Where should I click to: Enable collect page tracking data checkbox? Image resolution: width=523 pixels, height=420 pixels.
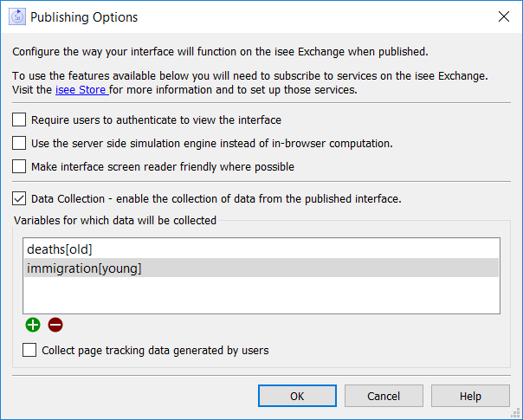point(29,350)
